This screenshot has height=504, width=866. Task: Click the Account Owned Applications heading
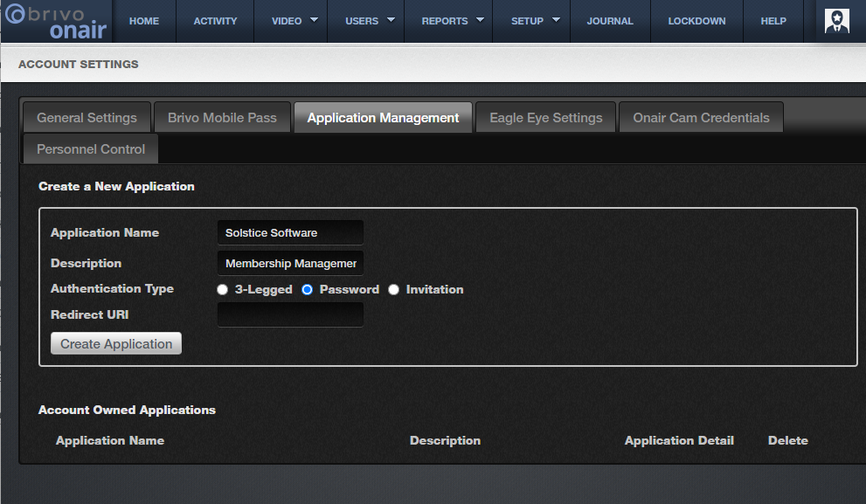click(127, 411)
